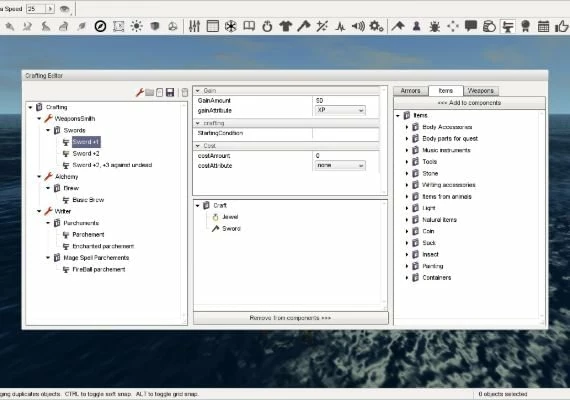Click the framed picture icon next to compass
The width and height of the screenshot is (570, 400).
pyautogui.click(x=119, y=26)
